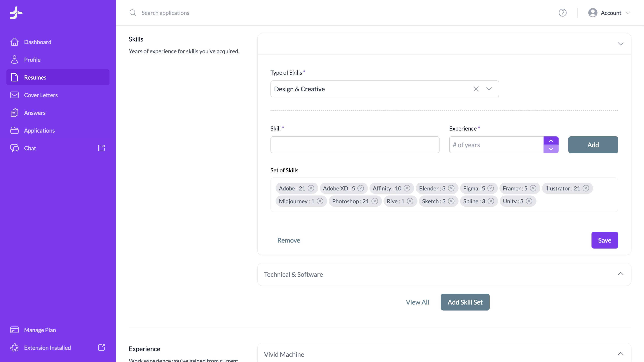Open the Type of Skills dropdown arrow

pos(489,89)
